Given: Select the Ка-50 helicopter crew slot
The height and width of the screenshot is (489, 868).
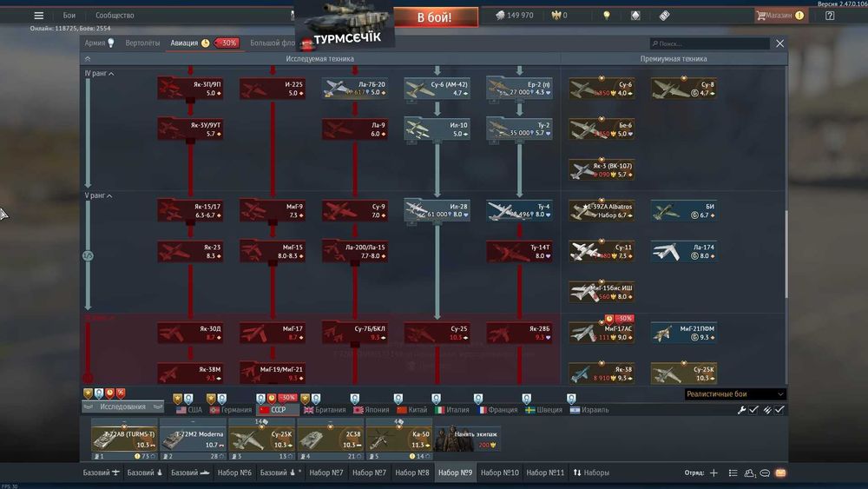Looking at the screenshot, I should pos(399,439).
